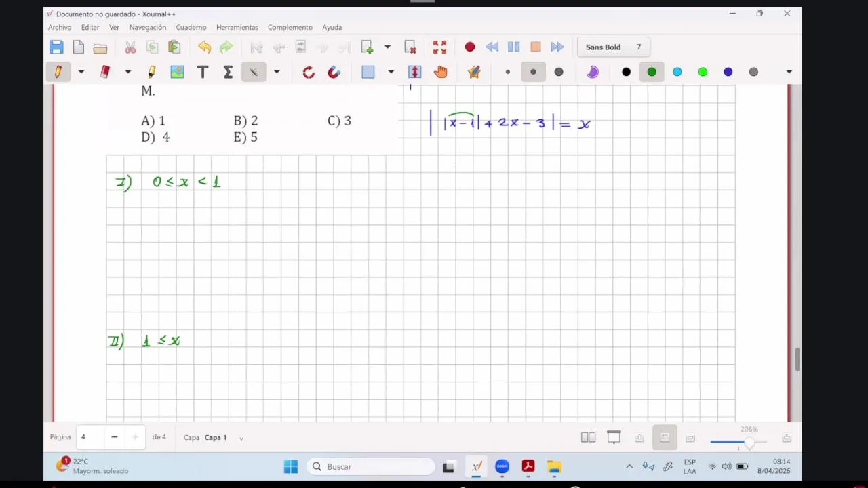Click the vertical scrollbar thumb
Viewport: 868px width, 488px height.
(x=797, y=359)
